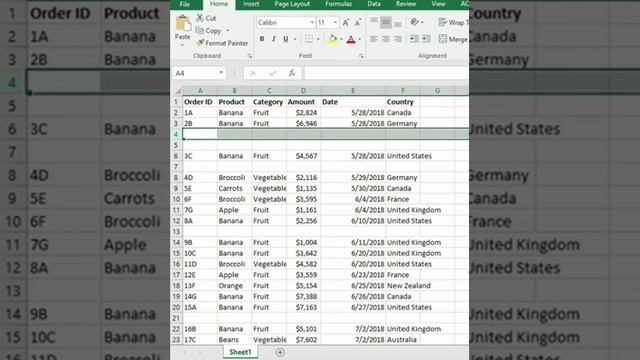The height and width of the screenshot is (360, 640).
Task: Open the Paste options dropdown arrow
Action: (x=182, y=45)
